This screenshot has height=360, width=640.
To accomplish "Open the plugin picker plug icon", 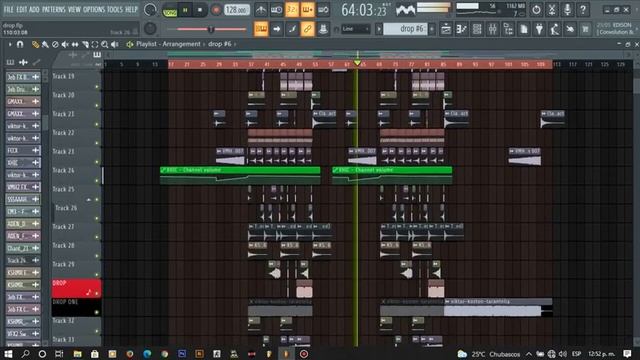I will tap(539, 29).
